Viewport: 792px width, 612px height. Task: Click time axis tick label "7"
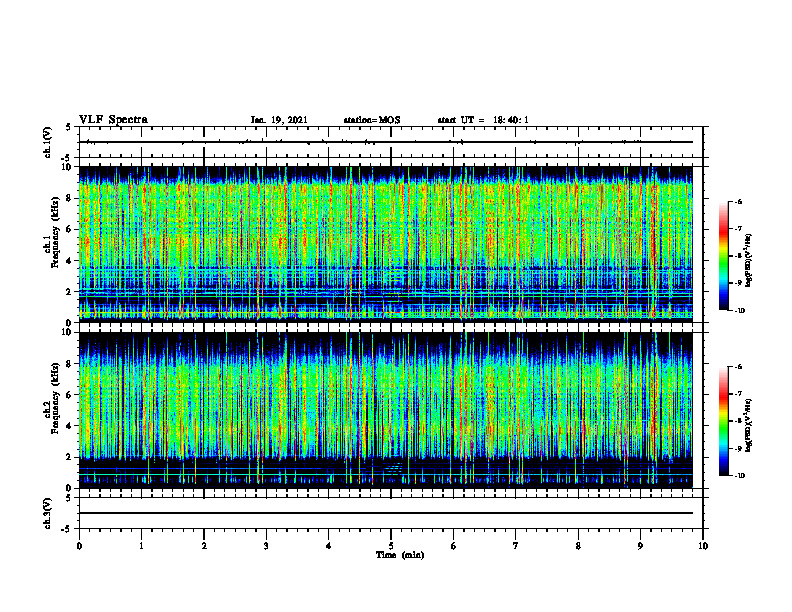tap(516, 546)
